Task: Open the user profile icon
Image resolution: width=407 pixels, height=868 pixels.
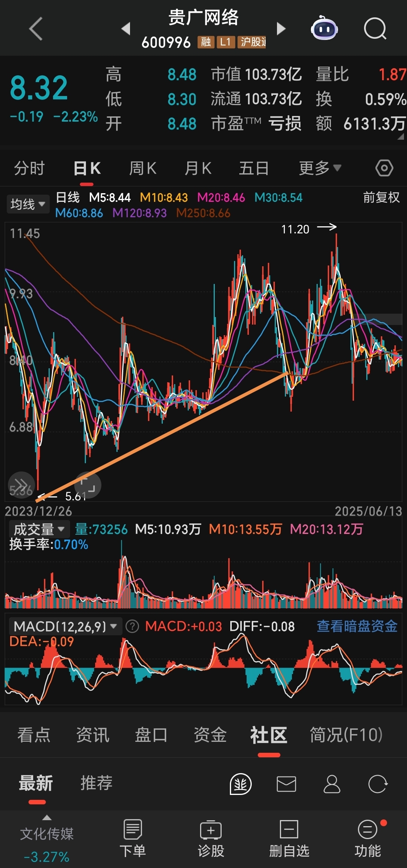Action: [332, 784]
